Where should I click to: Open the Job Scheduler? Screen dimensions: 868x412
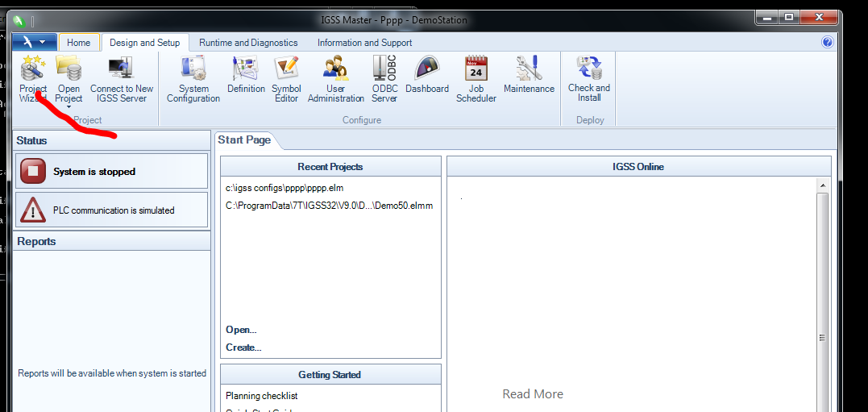pyautogui.click(x=476, y=77)
